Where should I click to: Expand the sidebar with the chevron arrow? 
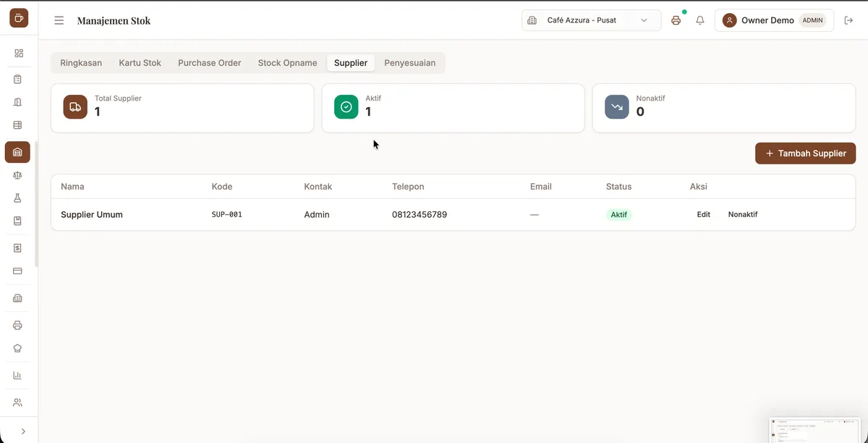tap(23, 431)
